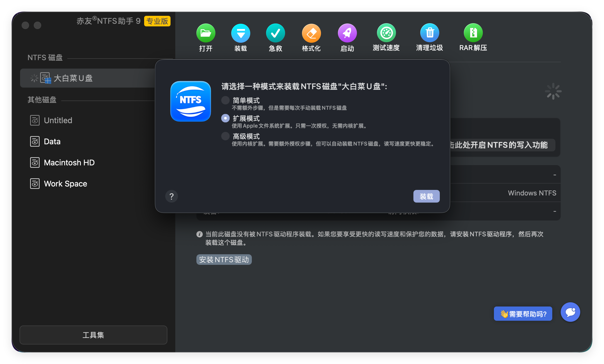Click the 简单模式 description text
The width and height of the screenshot is (604, 364).
click(289, 108)
